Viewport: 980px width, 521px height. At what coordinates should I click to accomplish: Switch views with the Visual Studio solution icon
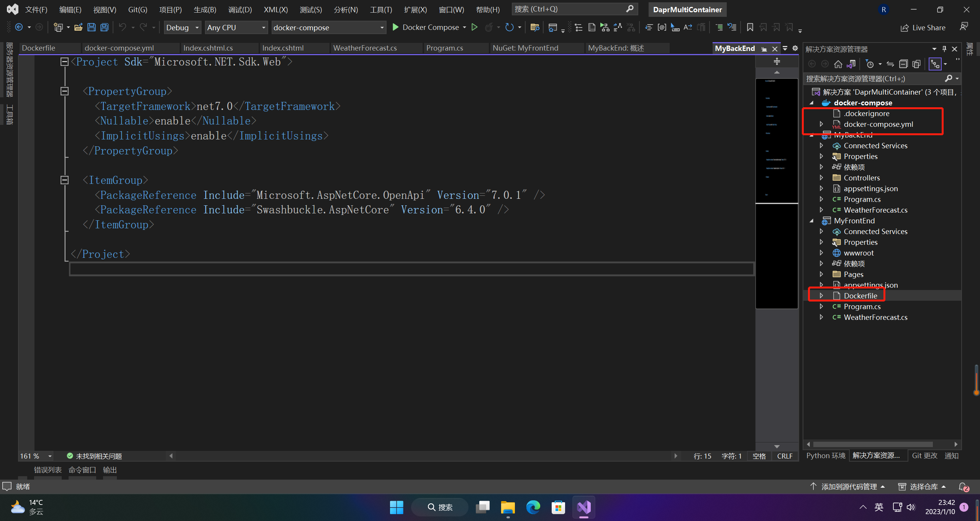(851, 64)
